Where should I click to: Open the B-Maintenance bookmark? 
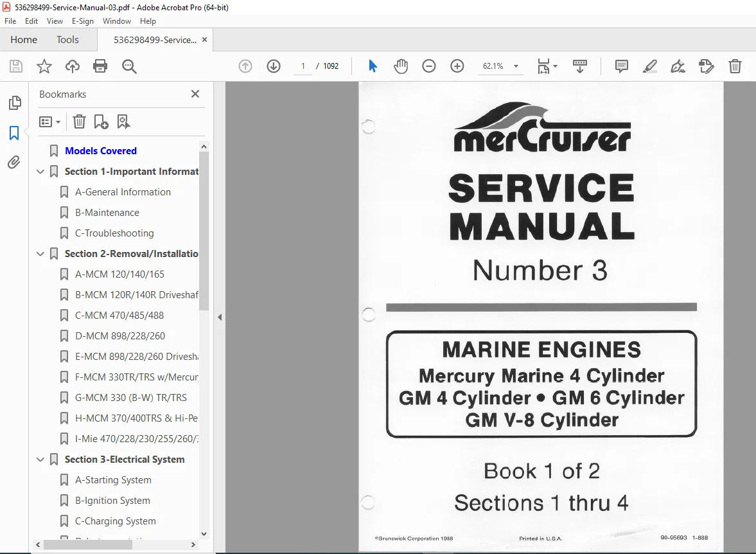tap(107, 213)
